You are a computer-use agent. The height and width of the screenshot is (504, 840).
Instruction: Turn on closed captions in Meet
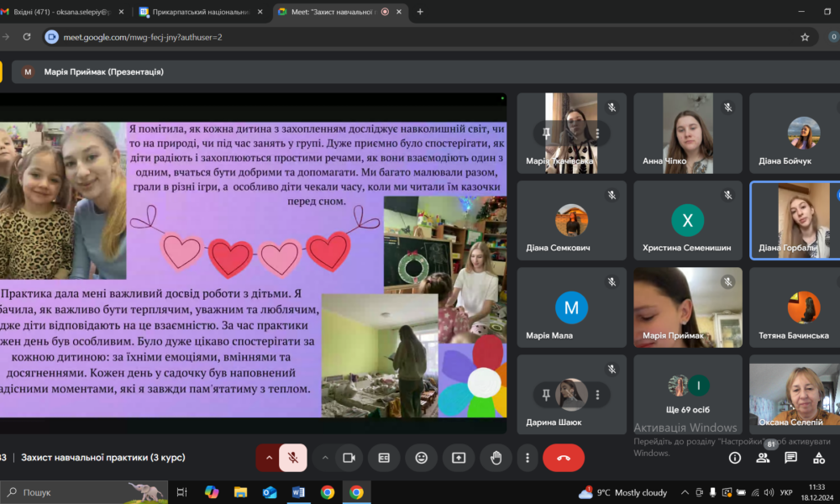click(x=384, y=458)
